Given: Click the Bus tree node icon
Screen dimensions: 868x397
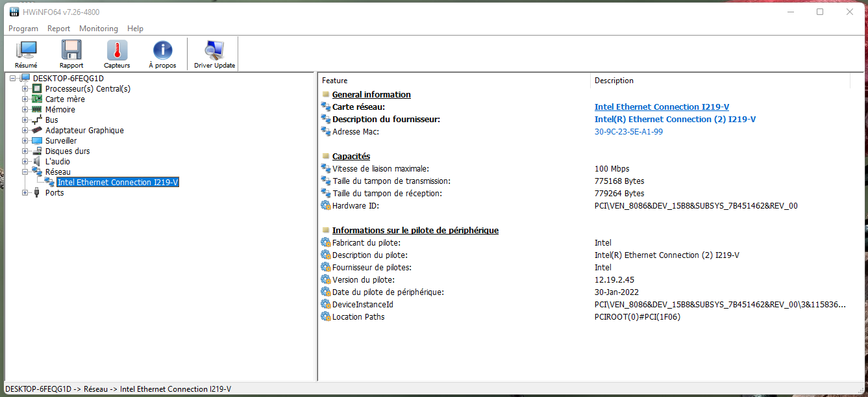Looking at the screenshot, I should click(37, 120).
